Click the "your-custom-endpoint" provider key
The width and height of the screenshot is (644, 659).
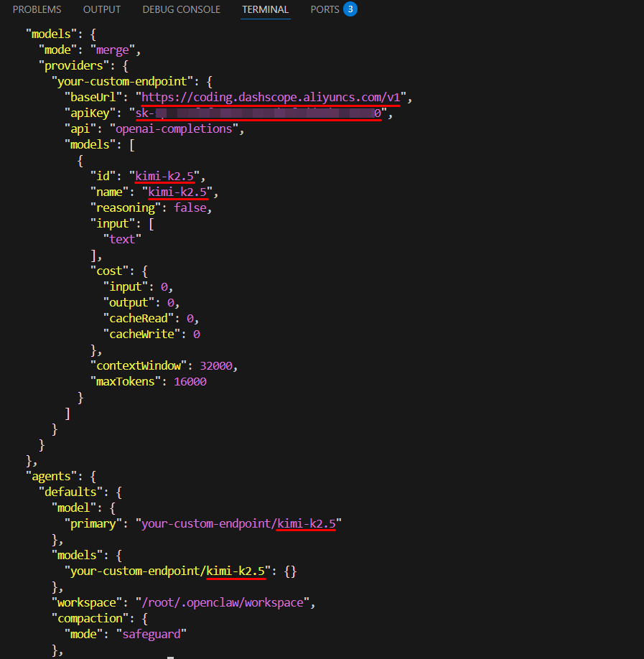click(x=128, y=81)
